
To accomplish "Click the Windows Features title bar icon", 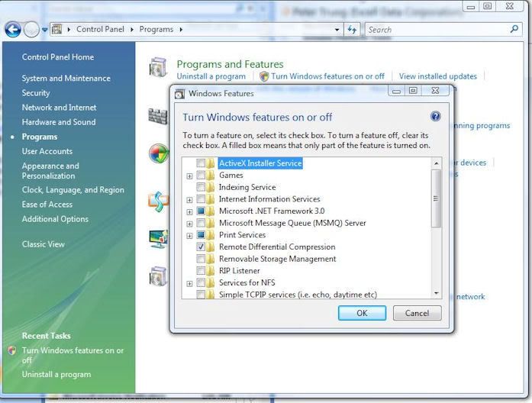I will [179, 94].
